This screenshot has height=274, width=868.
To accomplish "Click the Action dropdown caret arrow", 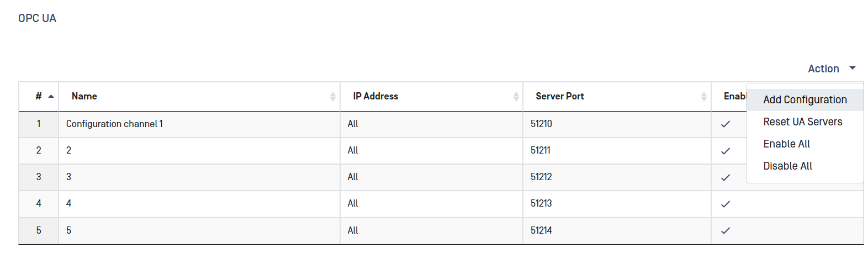I will 853,68.
